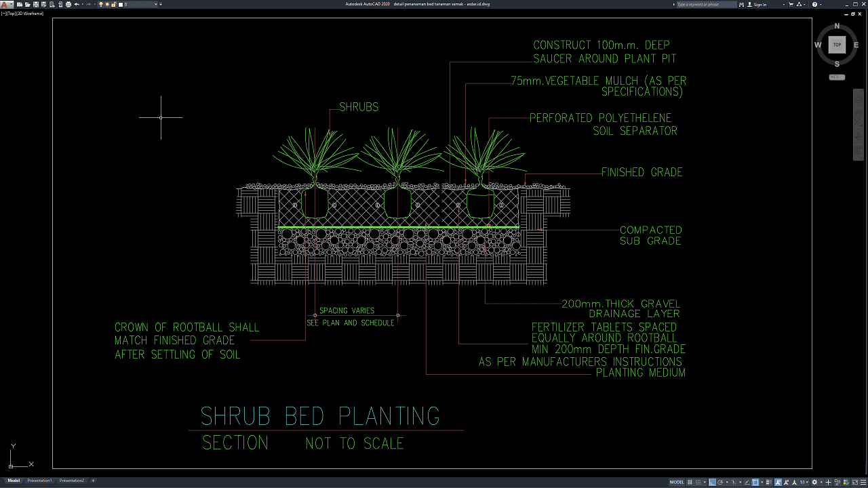
Task: Click the Undo arrow icon
Action: coord(77,4)
